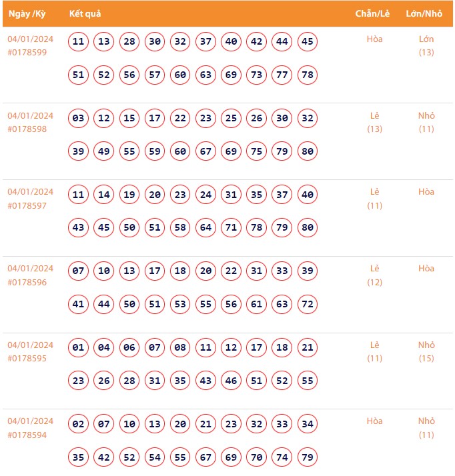Click the Kết quả column header
Image resolution: width=455 pixels, height=476 pixels.
(x=85, y=14)
